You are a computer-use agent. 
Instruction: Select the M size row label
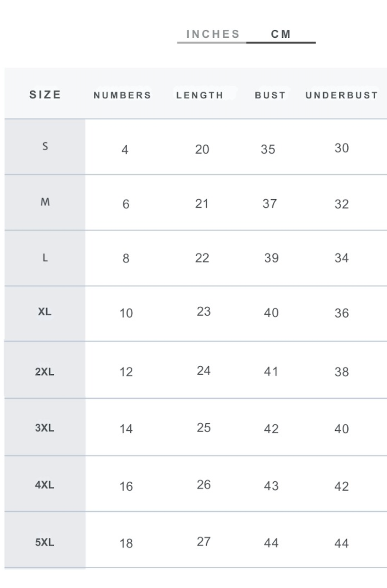(x=45, y=202)
